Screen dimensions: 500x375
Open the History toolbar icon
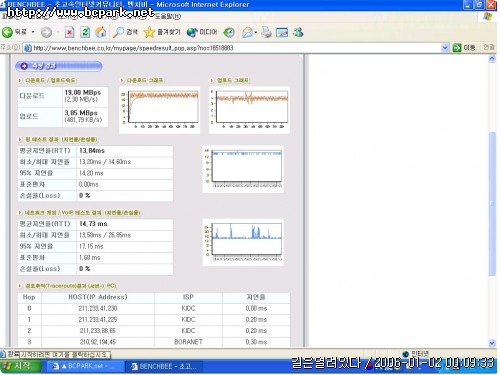click(229, 32)
